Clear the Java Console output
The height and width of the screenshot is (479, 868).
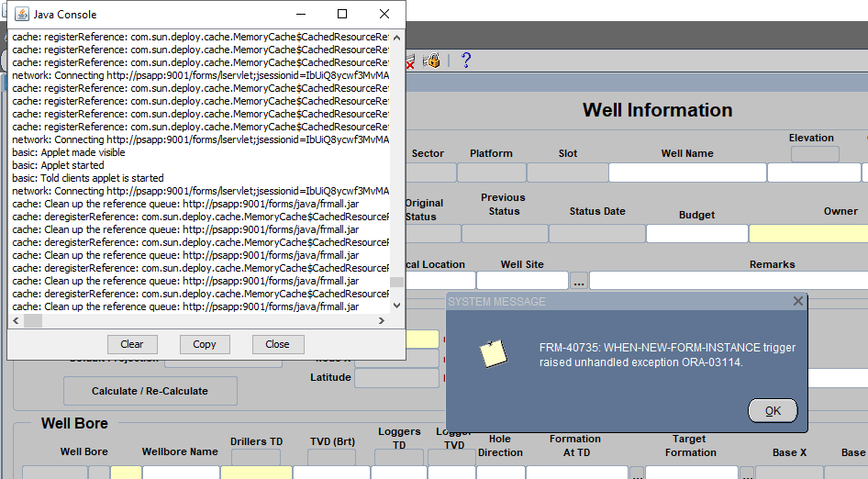132,344
